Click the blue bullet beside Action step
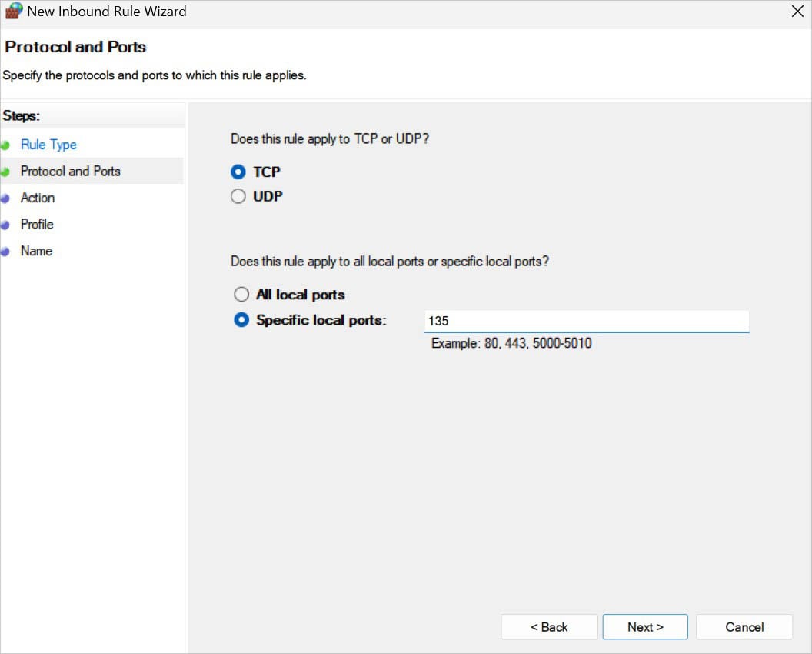 coord(5,199)
